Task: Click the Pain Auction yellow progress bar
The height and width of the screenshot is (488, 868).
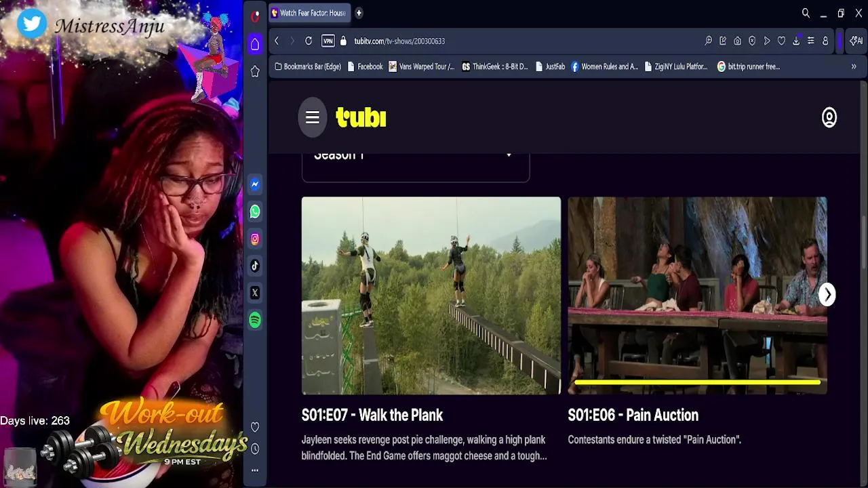Action: [x=697, y=382]
